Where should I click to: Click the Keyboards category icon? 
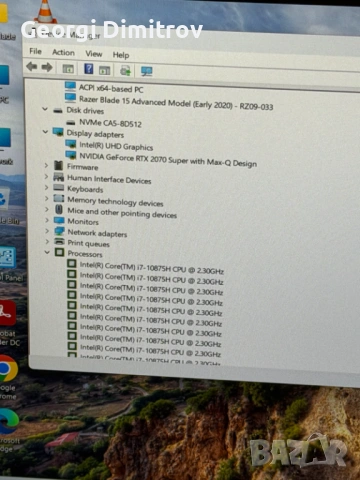(59, 188)
